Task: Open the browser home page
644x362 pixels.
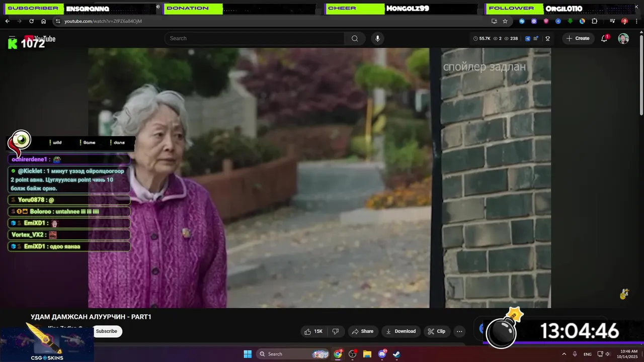Action: coord(43,21)
